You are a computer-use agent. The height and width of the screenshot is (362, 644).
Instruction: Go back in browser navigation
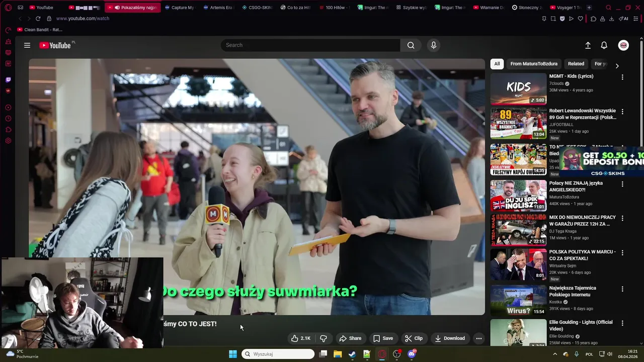click(x=20, y=19)
